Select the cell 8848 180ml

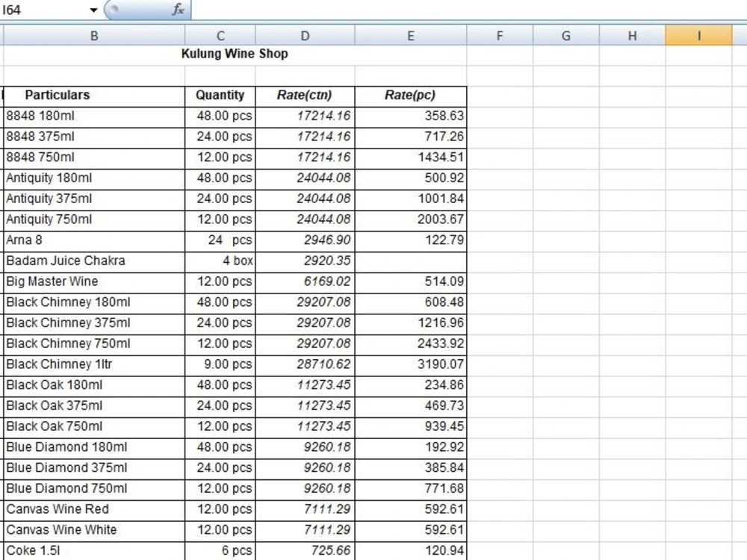coord(94,116)
